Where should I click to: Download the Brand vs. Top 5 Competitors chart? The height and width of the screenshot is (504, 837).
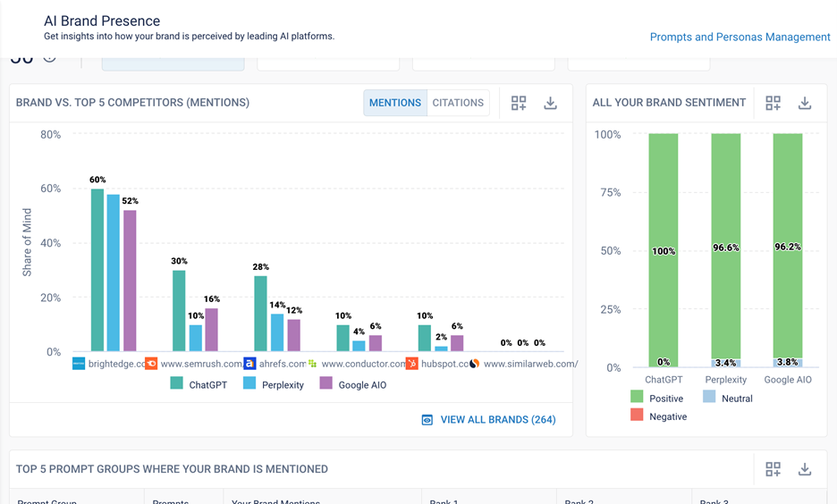550,103
